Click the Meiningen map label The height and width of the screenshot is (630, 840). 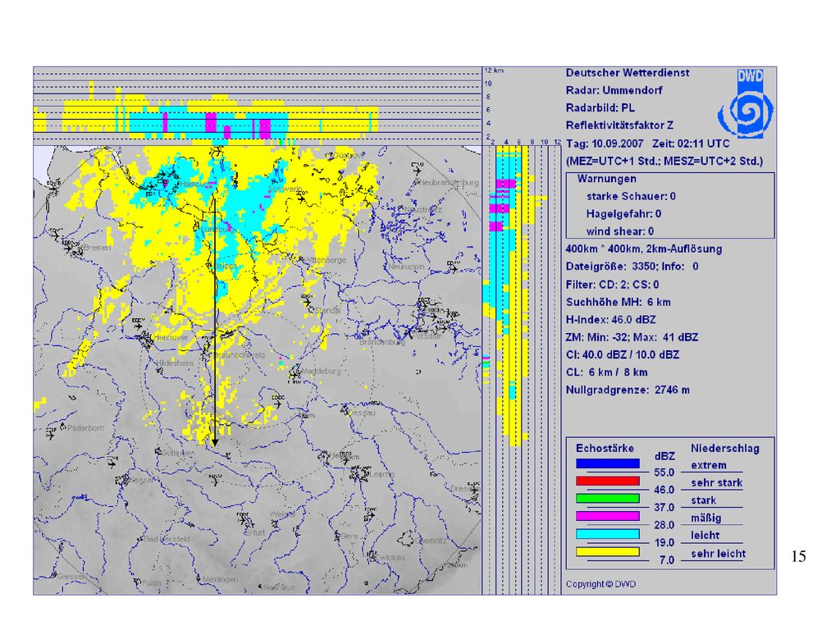220,580
